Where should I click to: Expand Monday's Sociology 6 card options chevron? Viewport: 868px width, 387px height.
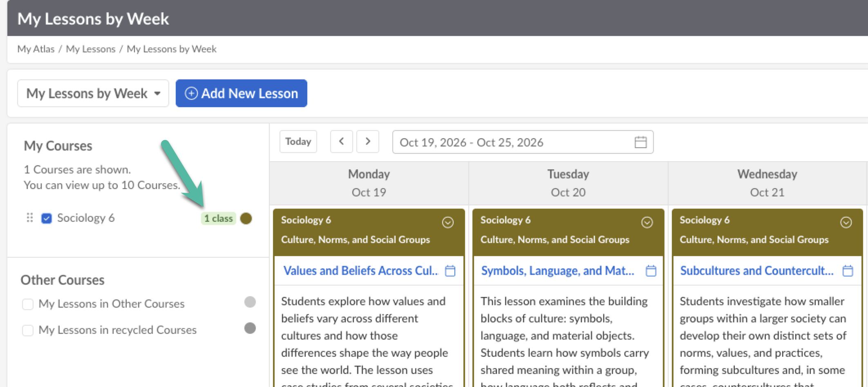pos(448,222)
